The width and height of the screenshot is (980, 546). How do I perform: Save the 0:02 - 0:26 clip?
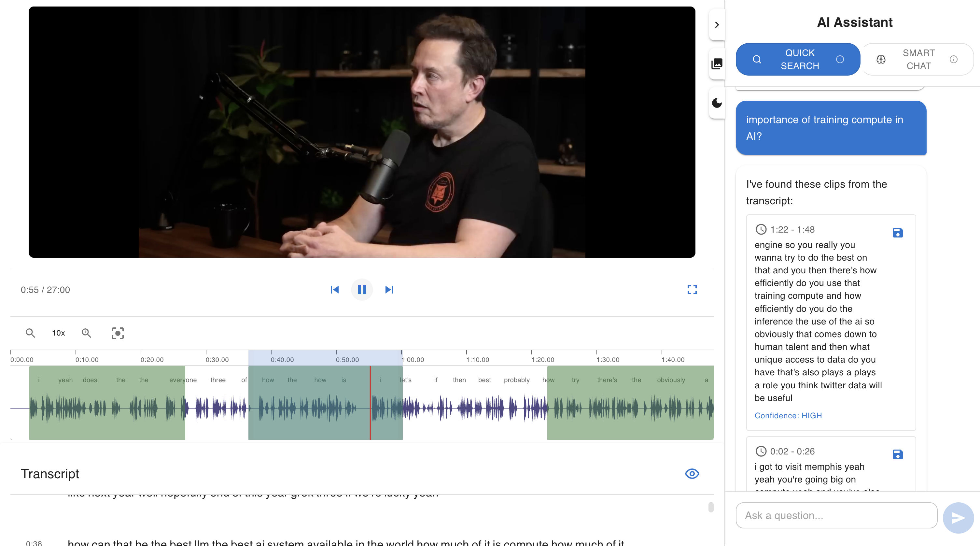pos(897,454)
